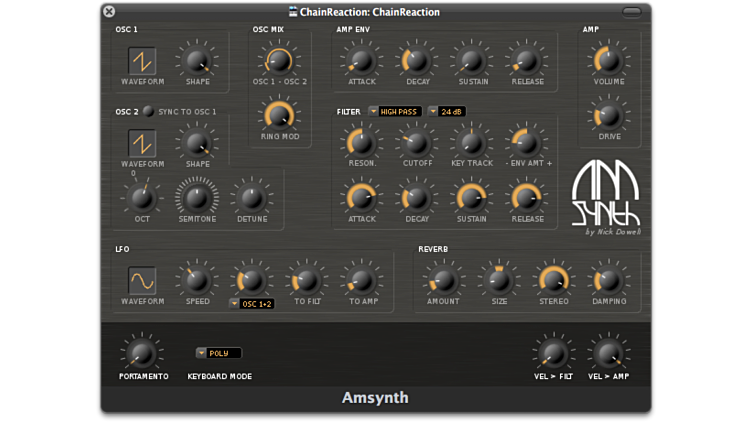The width and height of the screenshot is (752, 423).
Task: Click the Amp Volume knob
Action: 609,61
